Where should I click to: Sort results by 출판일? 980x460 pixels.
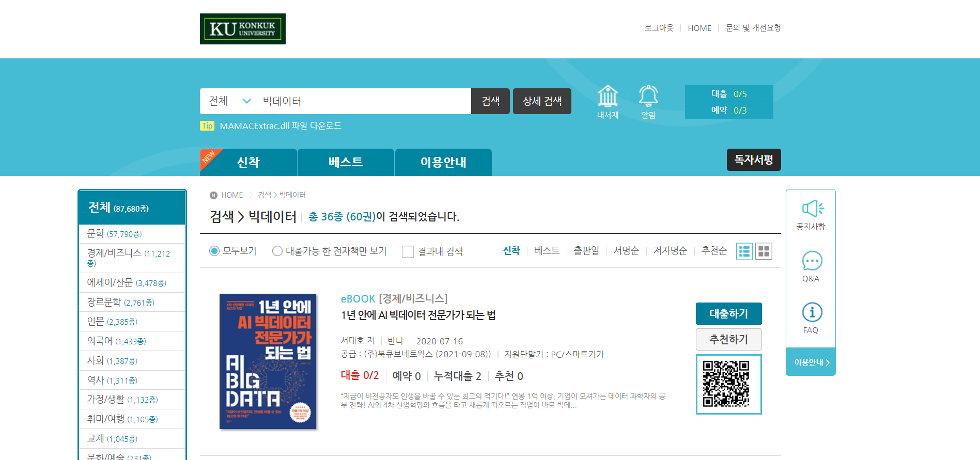click(x=586, y=251)
